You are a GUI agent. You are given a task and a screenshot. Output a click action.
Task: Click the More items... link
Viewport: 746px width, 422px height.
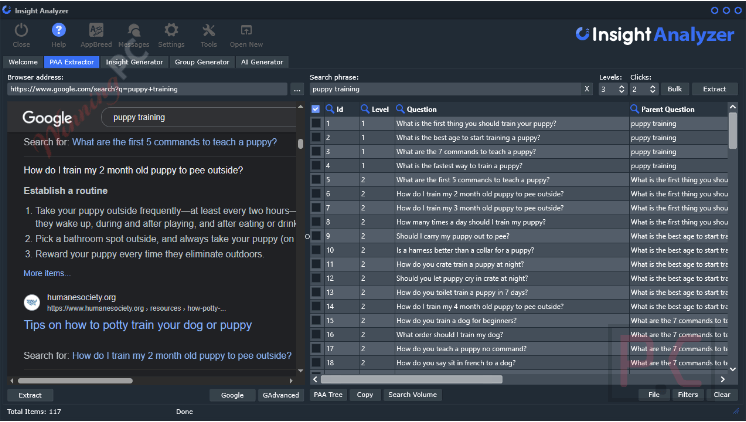click(x=47, y=273)
